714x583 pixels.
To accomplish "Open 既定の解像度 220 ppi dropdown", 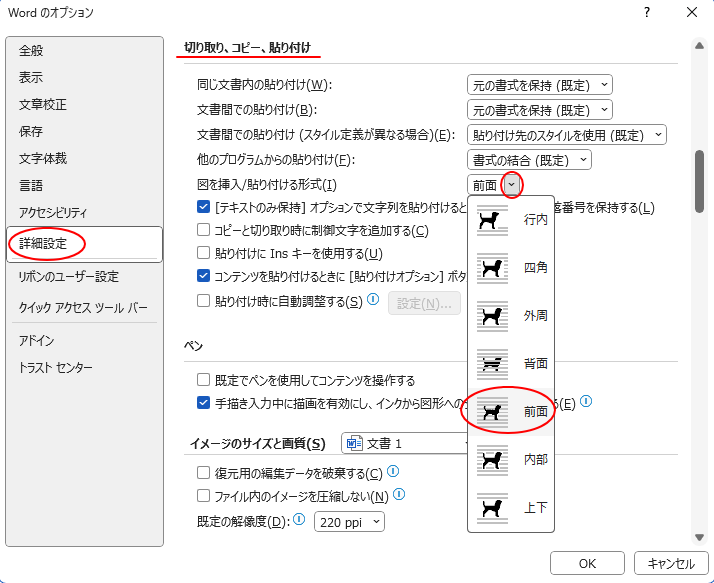I will 349,522.
